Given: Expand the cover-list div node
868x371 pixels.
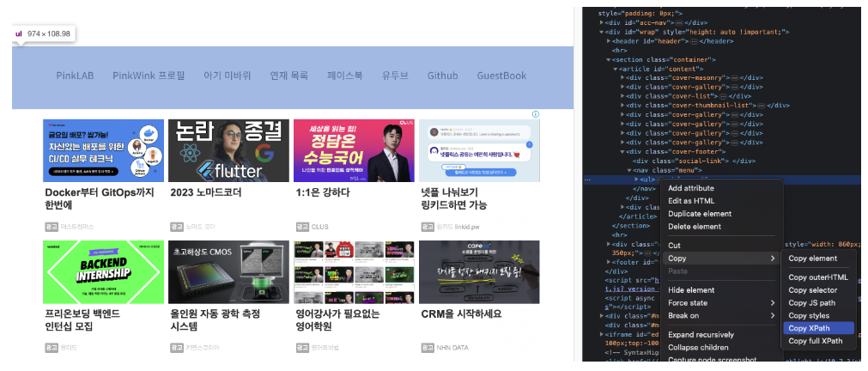Looking at the screenshot, I should pos(622,96).
